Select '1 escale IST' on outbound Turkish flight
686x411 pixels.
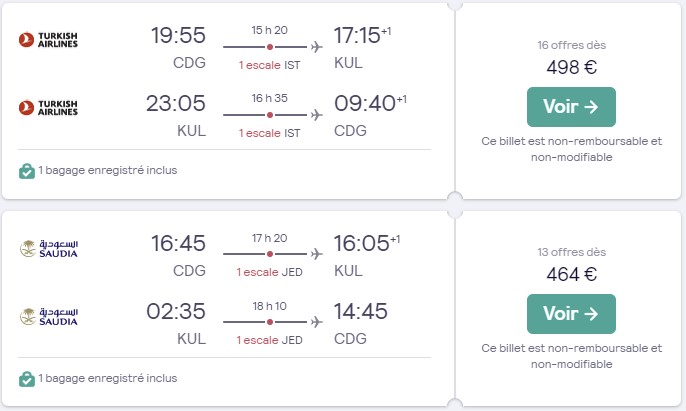[269, 65]
